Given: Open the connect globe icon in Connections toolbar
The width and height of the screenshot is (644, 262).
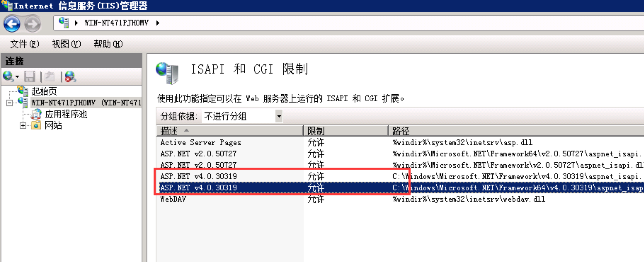Looking at the screenshot, I should point(8,77).
